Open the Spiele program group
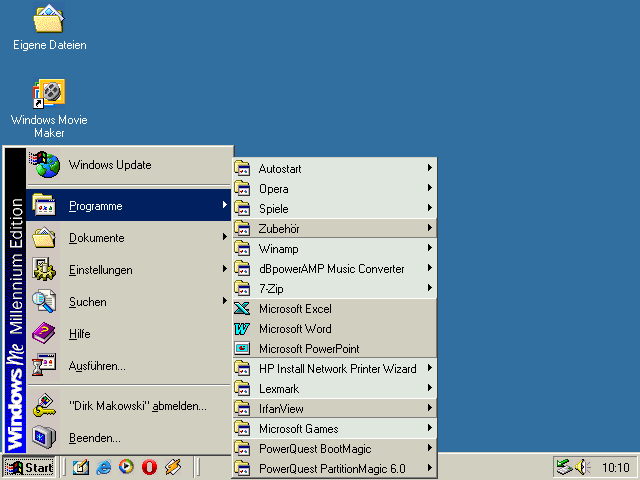640x480 pixels. (x=335, y=209)
